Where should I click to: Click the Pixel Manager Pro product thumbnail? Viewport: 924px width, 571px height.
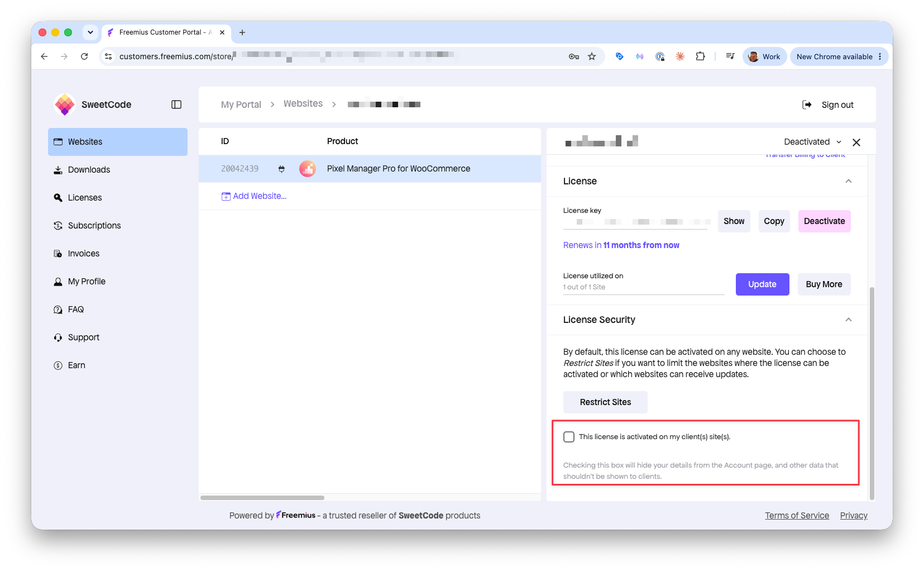[308, 169]
